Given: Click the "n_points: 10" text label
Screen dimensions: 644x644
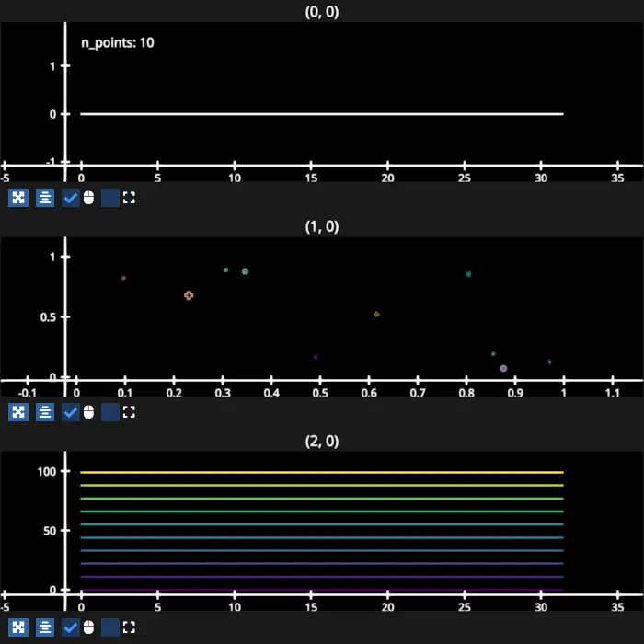Looking at the screenshot, I should click(118, 43).
